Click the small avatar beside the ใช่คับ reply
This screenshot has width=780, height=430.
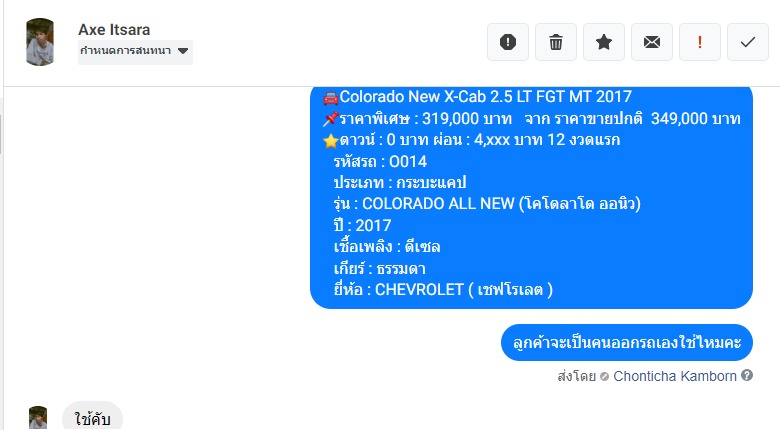pyautogui.click(x=38, y=418)
